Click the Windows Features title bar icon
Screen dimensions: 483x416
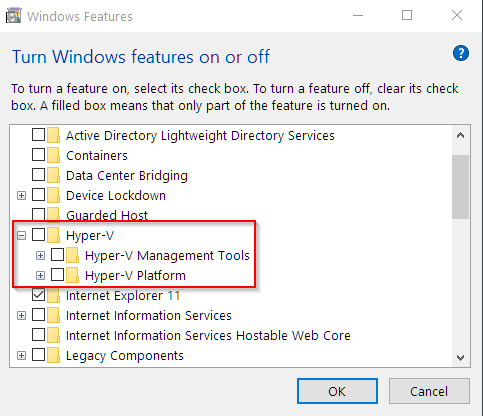tap(14, 16)
